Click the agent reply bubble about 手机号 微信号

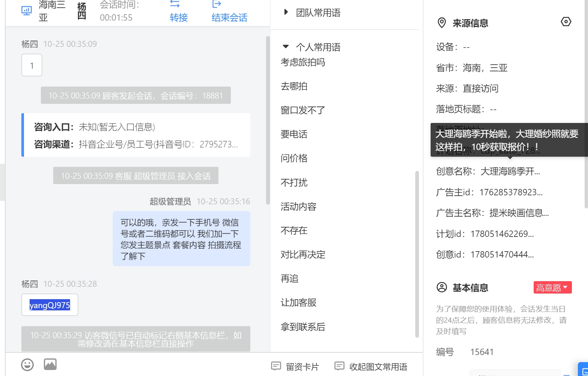[x=181, y=239]
